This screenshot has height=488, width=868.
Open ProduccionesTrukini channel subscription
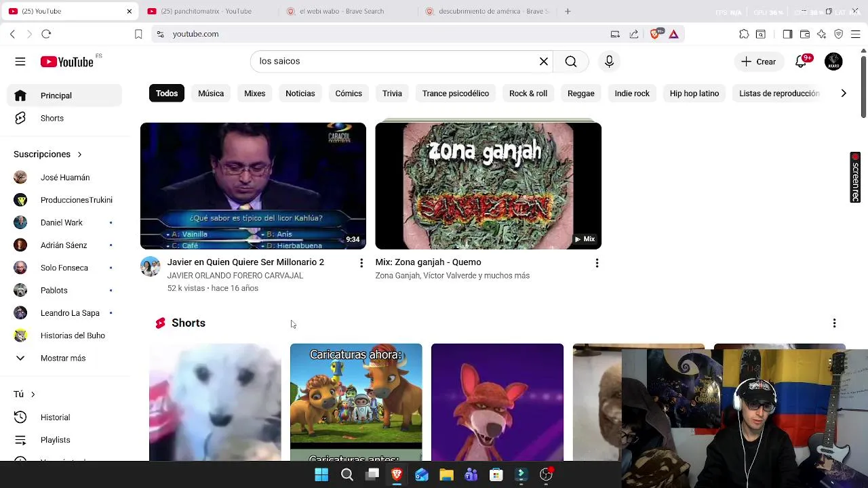coord(64,200)
